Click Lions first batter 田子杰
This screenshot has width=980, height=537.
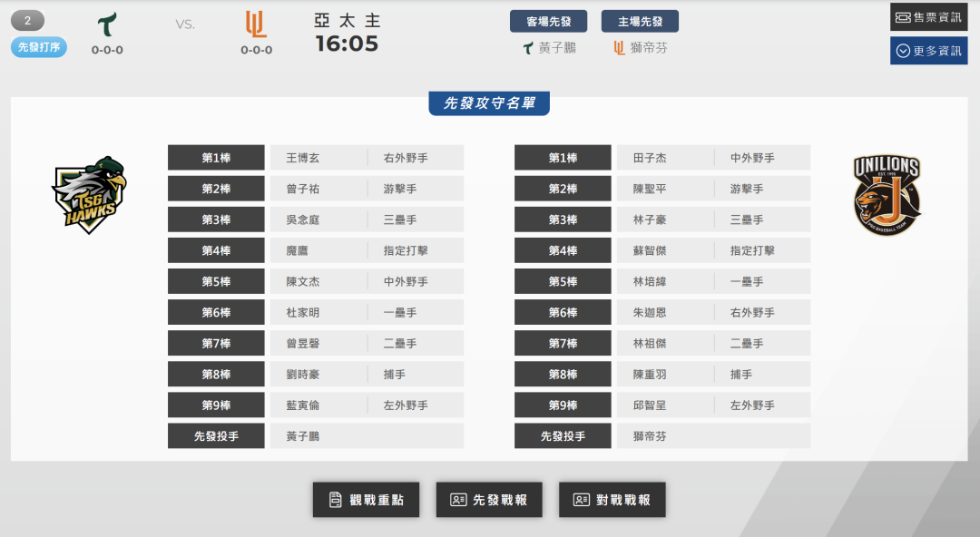(650, 158)
